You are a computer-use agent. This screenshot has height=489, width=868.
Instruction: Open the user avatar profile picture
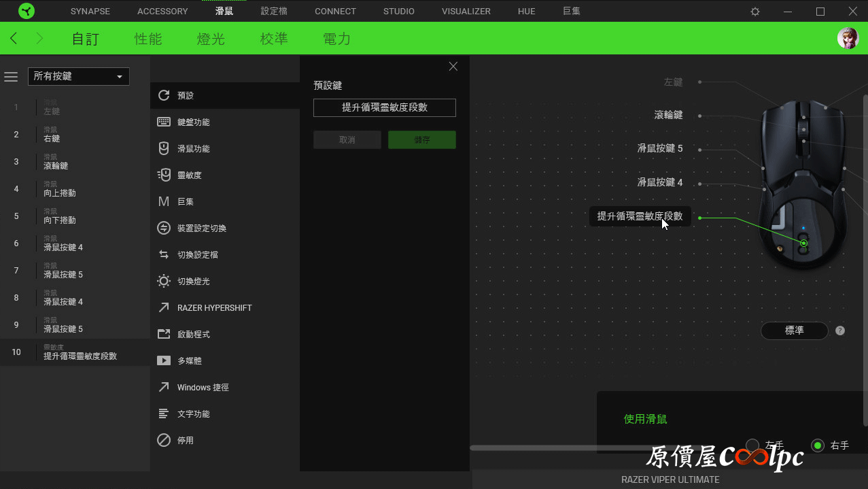(x=848, y=38)
